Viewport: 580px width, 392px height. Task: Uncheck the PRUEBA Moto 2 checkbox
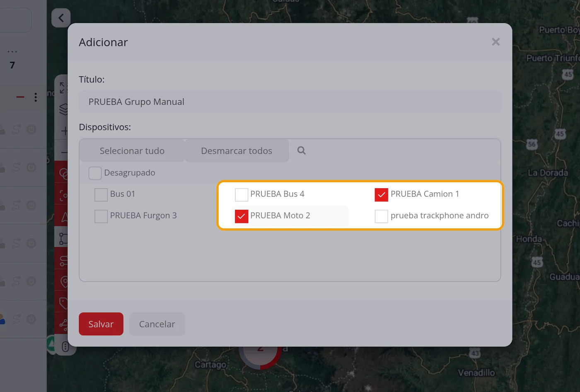tap(242, 216)
